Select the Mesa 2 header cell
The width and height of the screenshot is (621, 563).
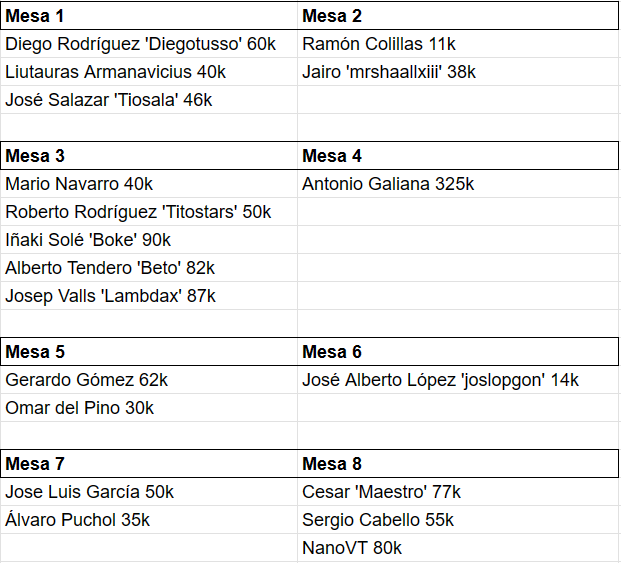coord(458,16)
